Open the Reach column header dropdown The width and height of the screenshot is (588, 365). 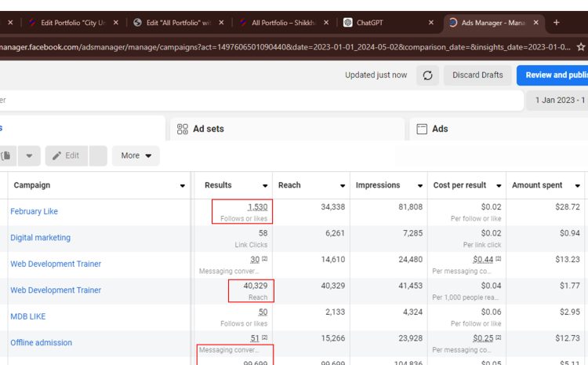pos(343,186)
